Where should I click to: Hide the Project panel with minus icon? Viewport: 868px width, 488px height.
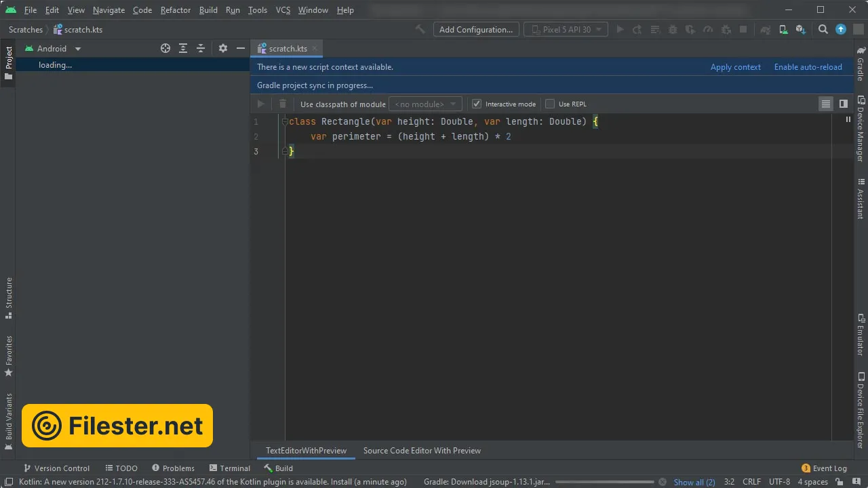click(240, 48)
